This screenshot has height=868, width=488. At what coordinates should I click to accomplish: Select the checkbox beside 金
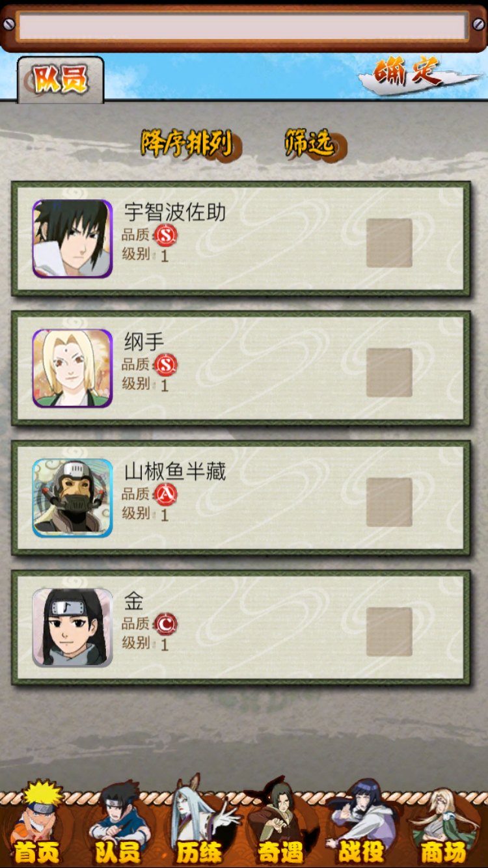(389, 632)
